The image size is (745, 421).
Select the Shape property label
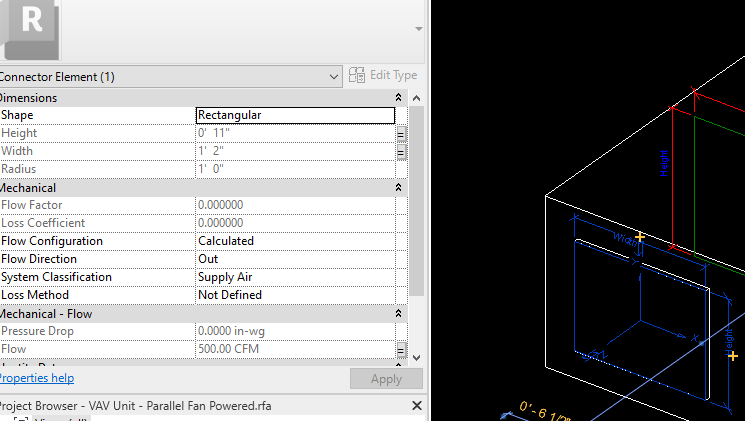tap(17, 115)
